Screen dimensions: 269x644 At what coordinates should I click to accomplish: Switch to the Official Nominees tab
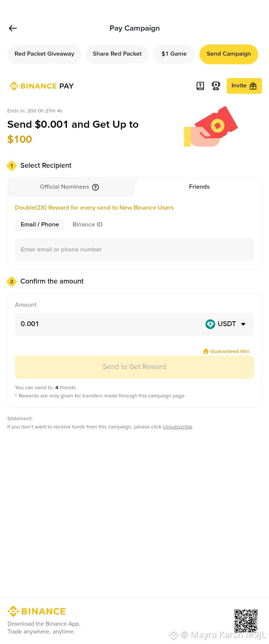[65, 187]
